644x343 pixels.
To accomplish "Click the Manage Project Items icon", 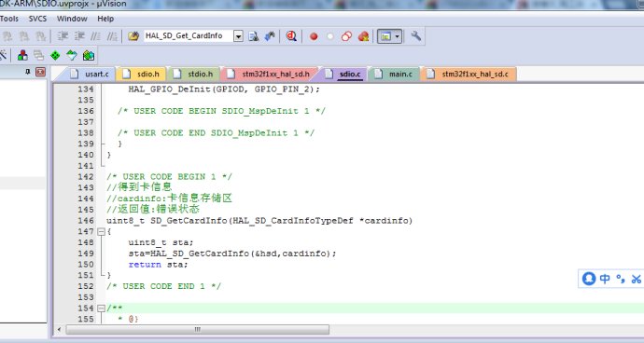I will (x=22, y=55).
